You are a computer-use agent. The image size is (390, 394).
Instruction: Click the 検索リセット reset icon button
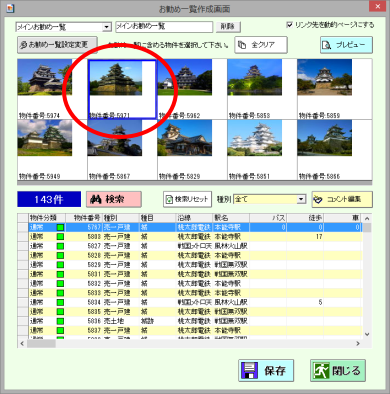187,199
